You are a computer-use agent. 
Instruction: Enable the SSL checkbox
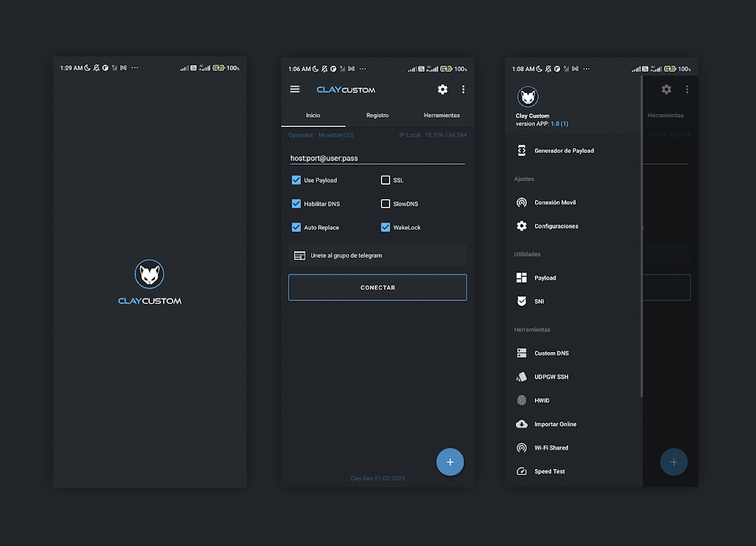coord(386,180)
